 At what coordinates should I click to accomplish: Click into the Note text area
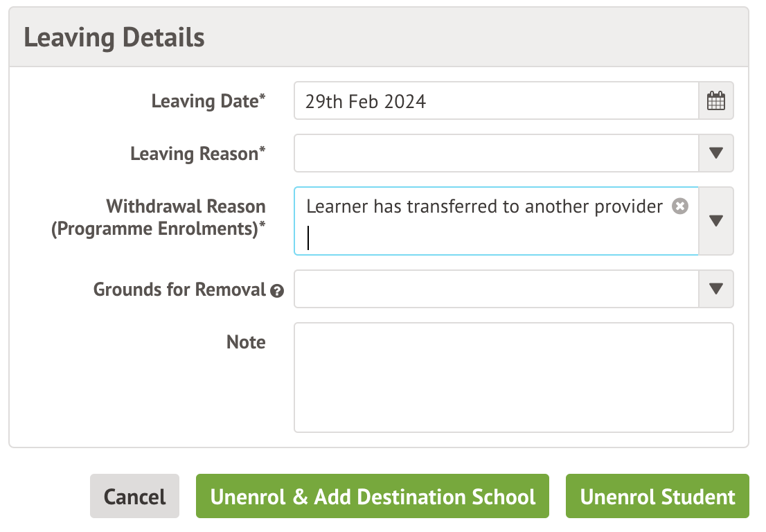tap(513, 378)
